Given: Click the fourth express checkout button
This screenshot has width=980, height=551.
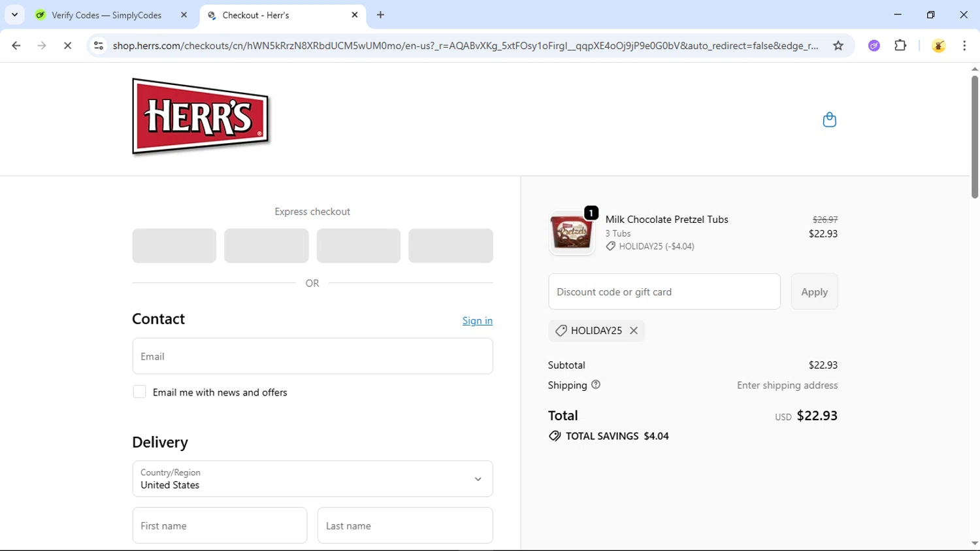Looking at the screenshot, I should click(x=451, y=246).
